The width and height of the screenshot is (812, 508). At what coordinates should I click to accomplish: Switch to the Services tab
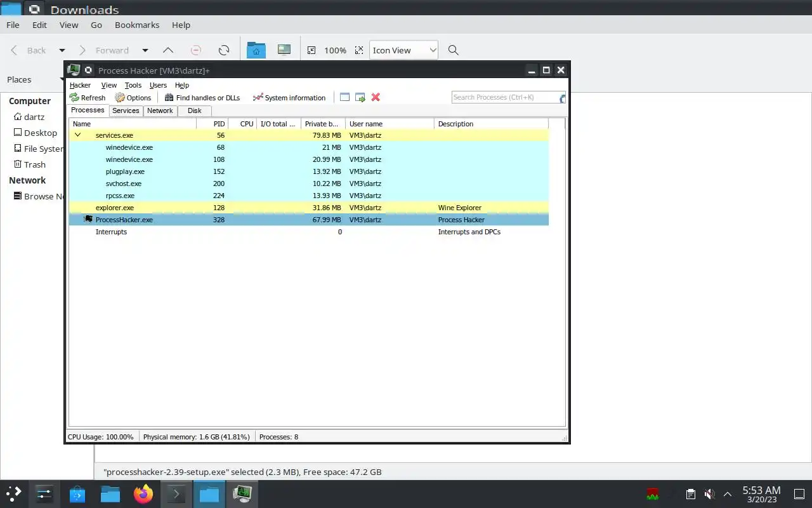tap(126, 110)
